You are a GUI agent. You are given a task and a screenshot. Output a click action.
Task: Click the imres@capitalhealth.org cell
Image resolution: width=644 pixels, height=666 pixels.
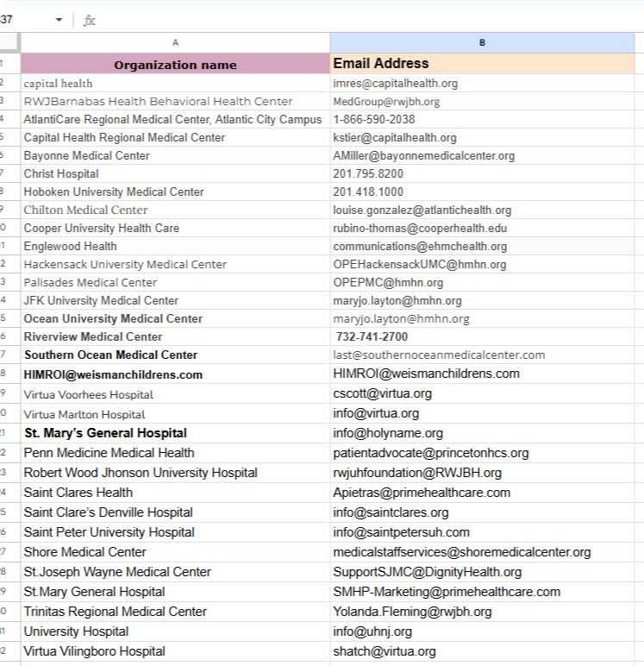point(396,84)
